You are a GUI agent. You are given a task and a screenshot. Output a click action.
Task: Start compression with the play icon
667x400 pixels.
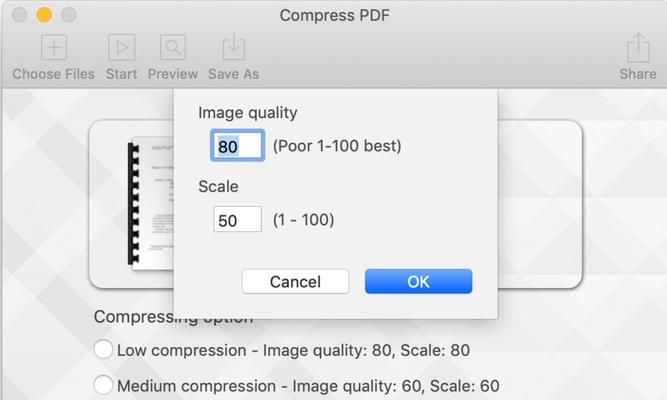pos(122,47)
